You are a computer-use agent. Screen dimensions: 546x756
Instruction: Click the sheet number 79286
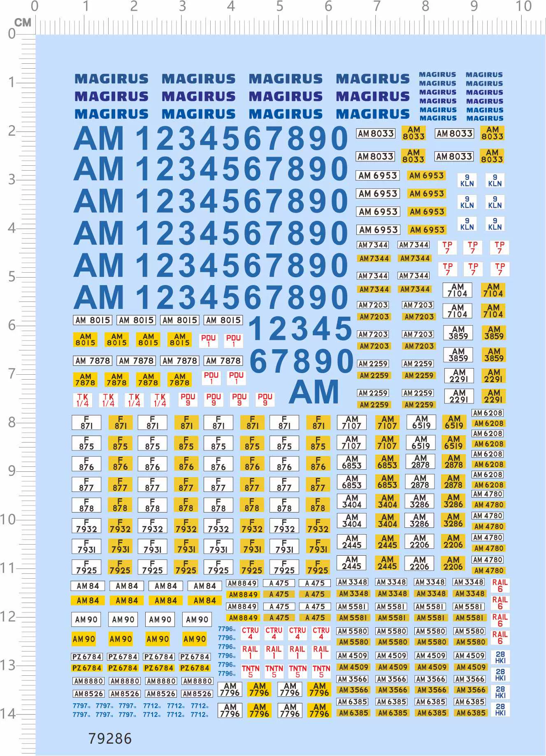pyautogui.click(x=110, y=739)
